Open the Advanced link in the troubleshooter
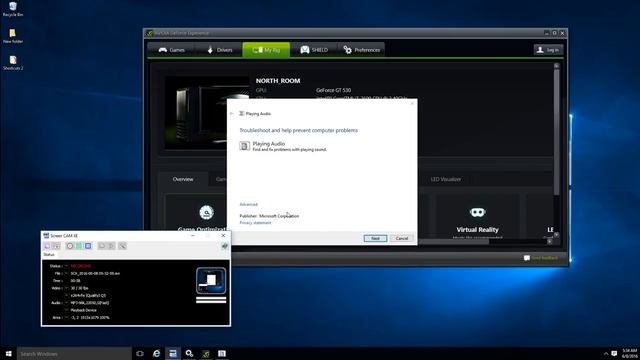 (248, 204)
